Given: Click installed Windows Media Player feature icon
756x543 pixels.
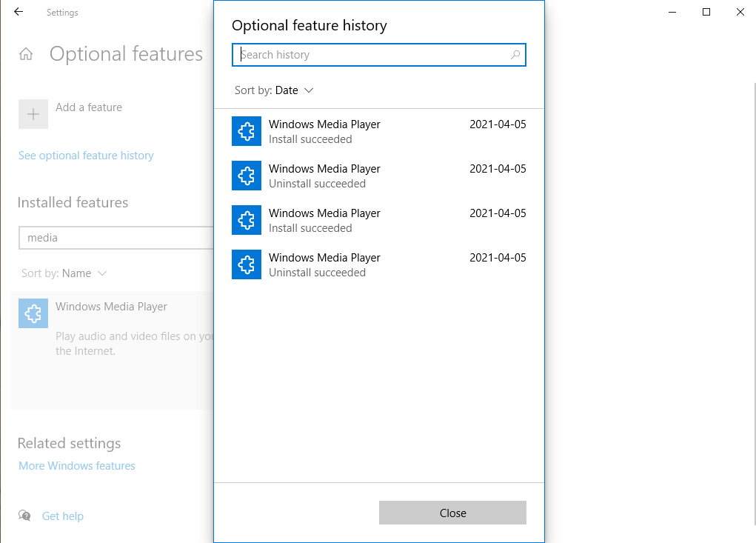Looking at the screenshot, I should pyautogui.click(x=33, y=313).
